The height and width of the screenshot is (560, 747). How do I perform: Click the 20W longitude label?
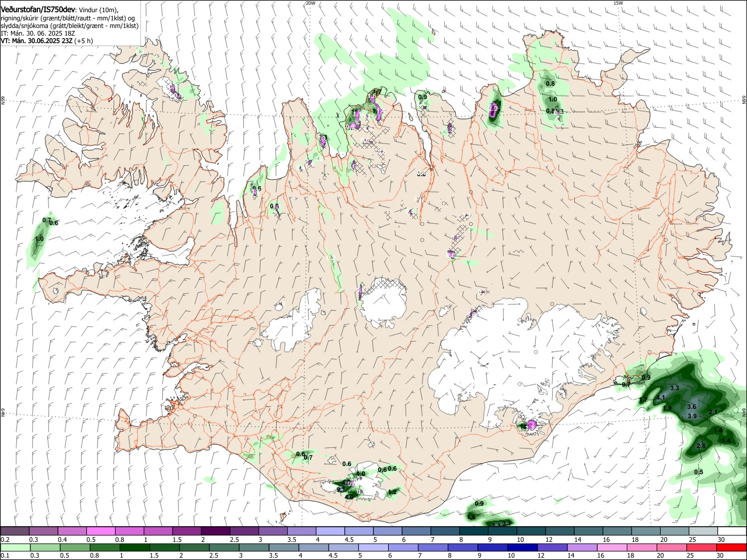point(310,3)
